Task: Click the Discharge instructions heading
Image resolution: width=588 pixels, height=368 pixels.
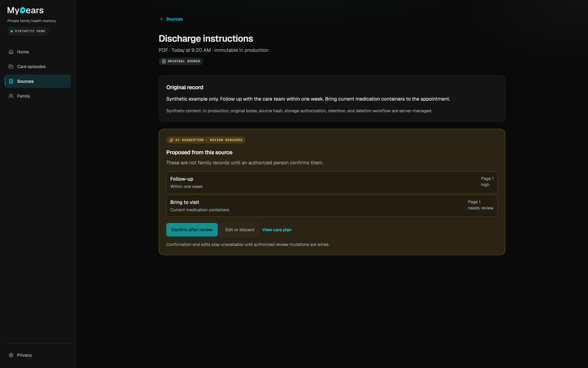Action: (x=205, y=38)
